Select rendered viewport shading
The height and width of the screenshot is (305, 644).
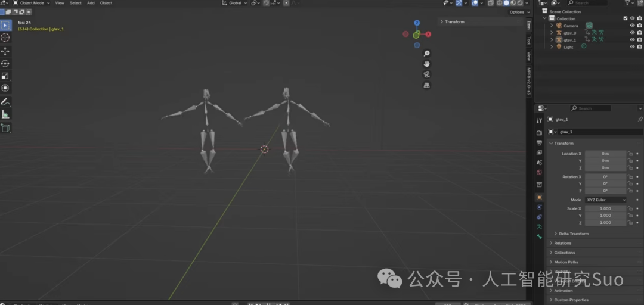click(x=521, y=3)
